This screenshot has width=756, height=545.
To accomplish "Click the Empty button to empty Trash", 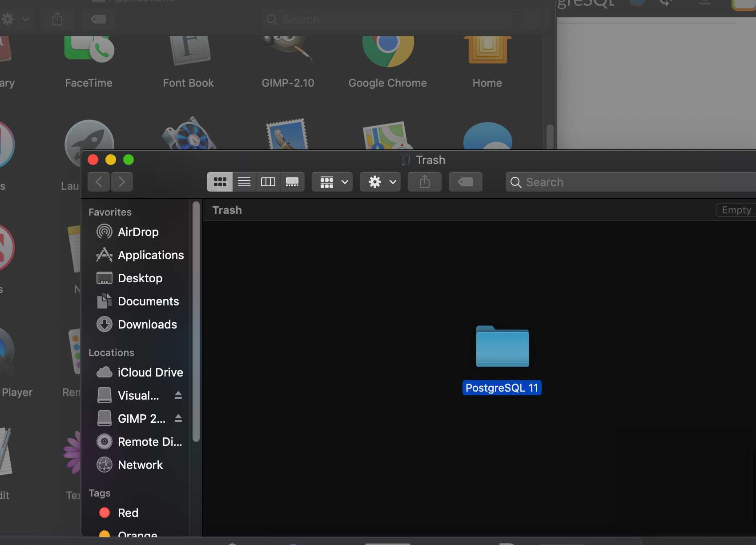I will tap(736, 210).
